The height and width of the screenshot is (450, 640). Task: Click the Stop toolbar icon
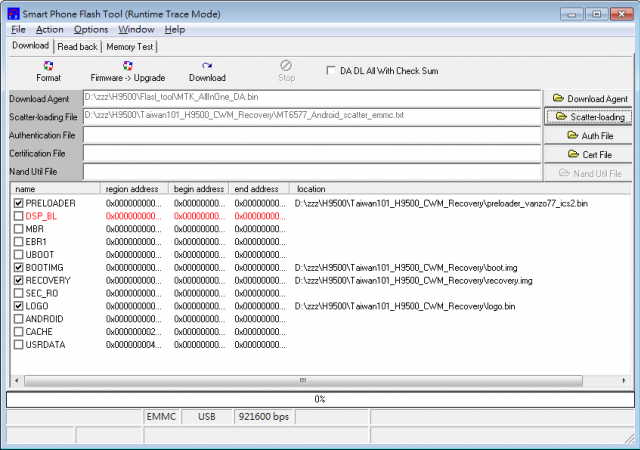pos(286,66)
